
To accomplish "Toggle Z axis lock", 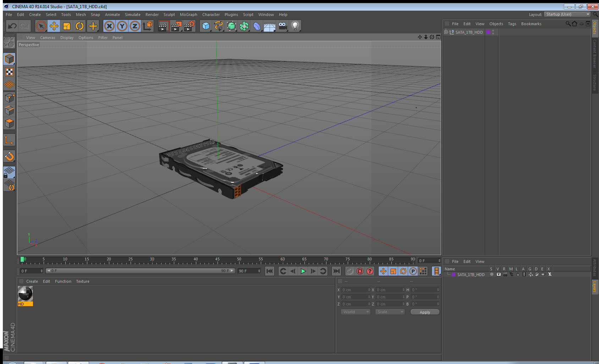I will [135, 26].
